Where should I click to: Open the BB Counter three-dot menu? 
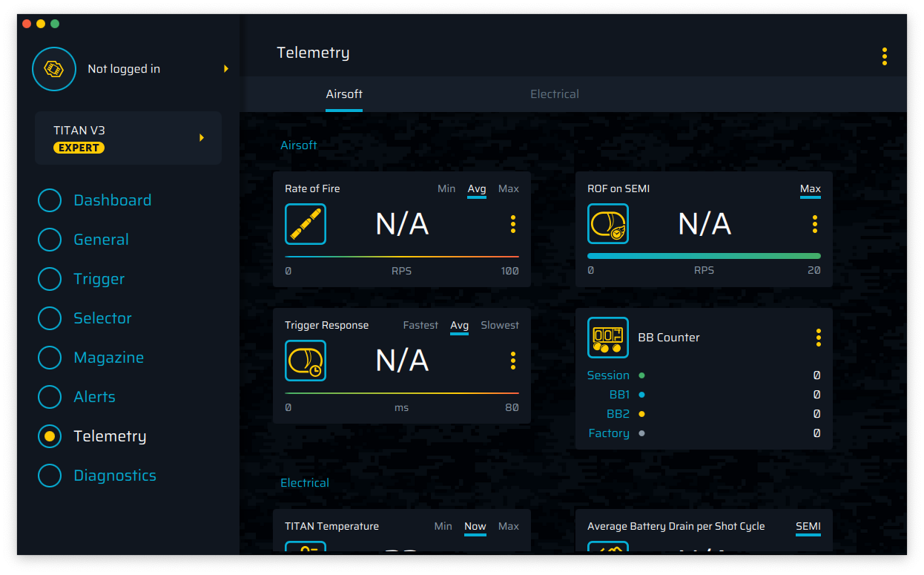[x=818, y=338]
